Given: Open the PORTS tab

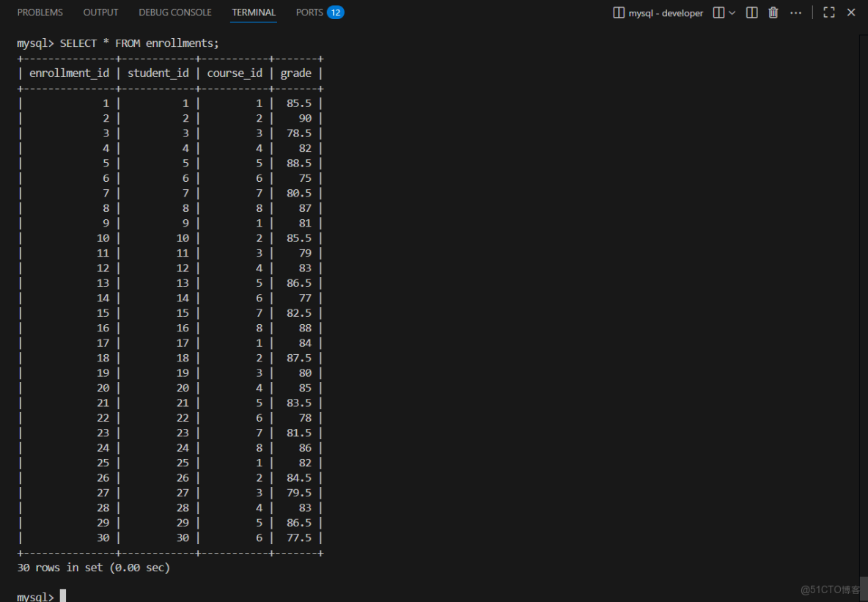Looking at the screenshot, I should tap(309, 12).
